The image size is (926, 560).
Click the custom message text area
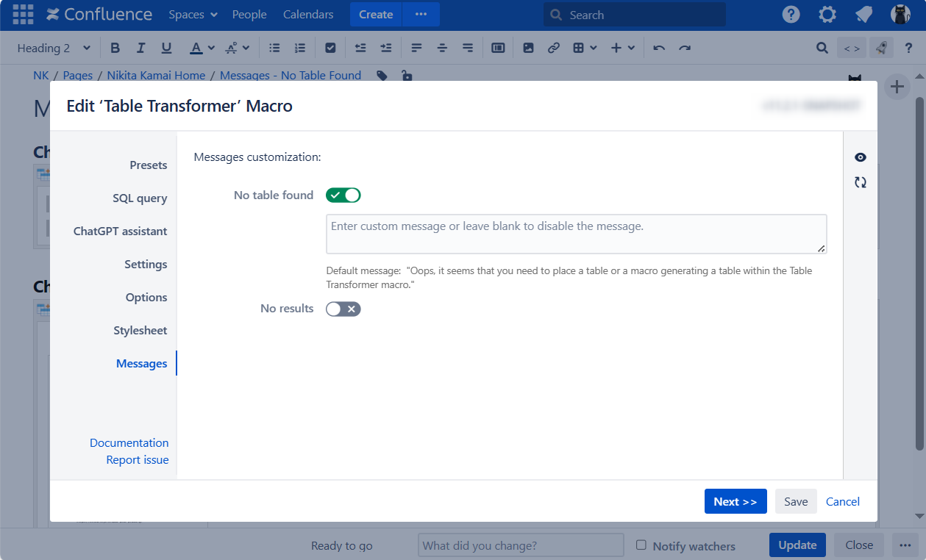coord(576,234)
